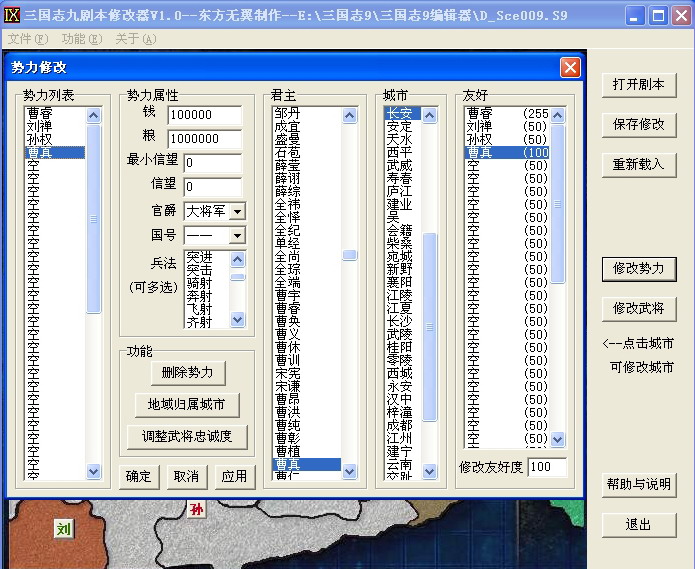Viewport: 695px width, 569px height.
Task: Click 城市 list scroll down arrow
Action: 429,472
